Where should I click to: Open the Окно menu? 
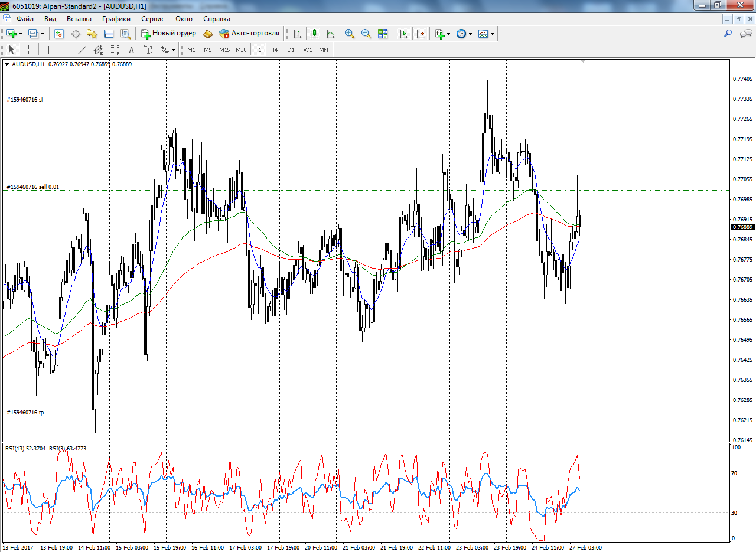[x=184, y=19]
